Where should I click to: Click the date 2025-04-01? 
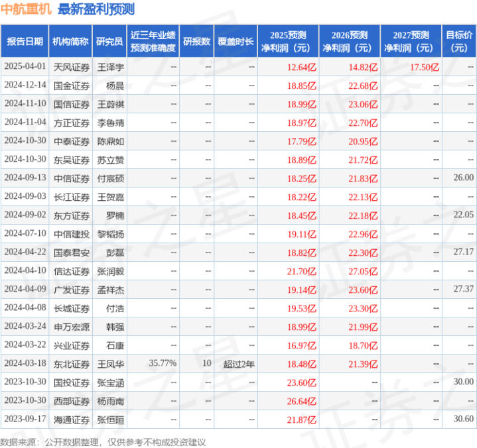pos(25,66)
